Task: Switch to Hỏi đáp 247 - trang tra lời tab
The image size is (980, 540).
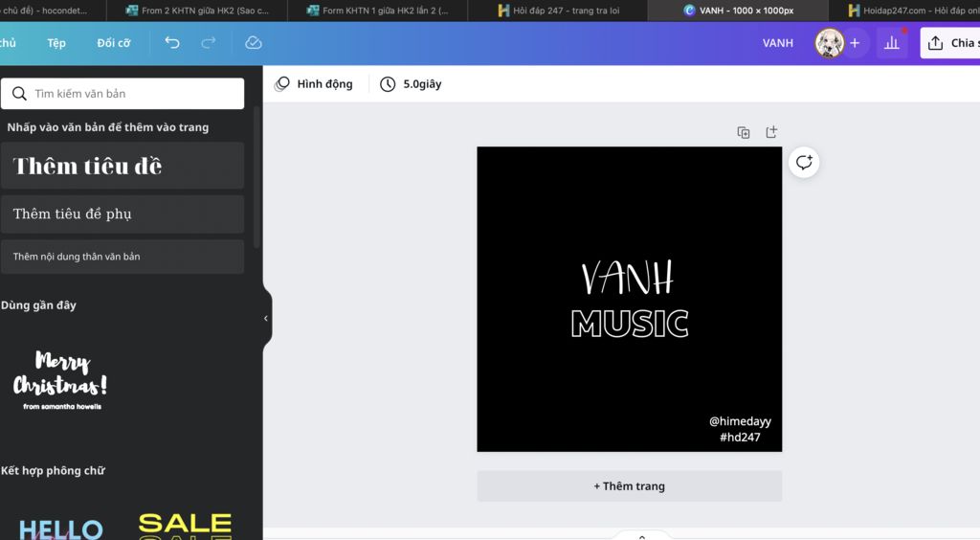Action: [x=558, y=11]
